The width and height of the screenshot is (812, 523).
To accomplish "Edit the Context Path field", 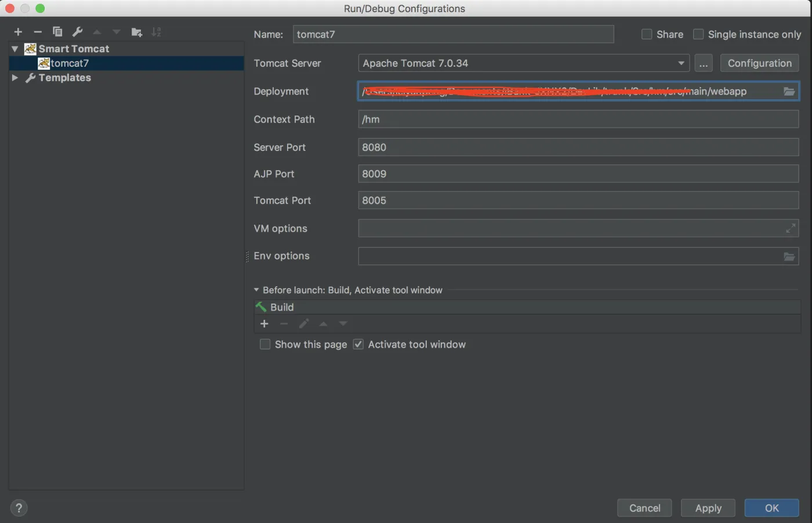I will tap(578, 119).
